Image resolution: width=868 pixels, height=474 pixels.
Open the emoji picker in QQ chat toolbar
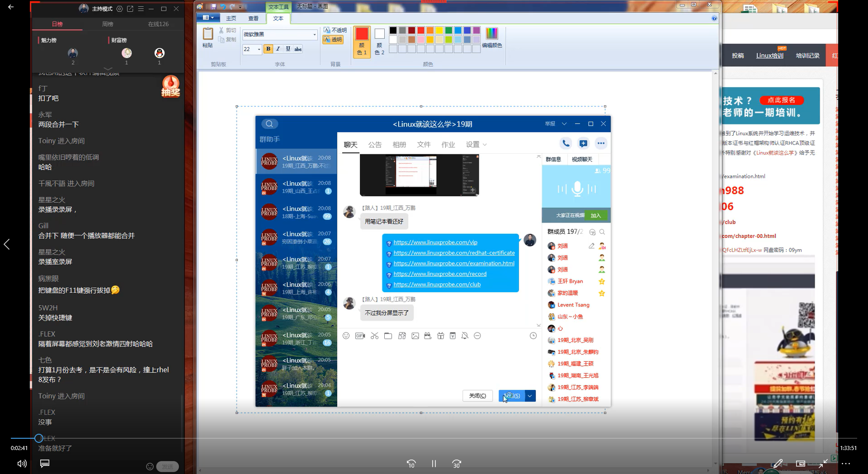coord(346,336)
